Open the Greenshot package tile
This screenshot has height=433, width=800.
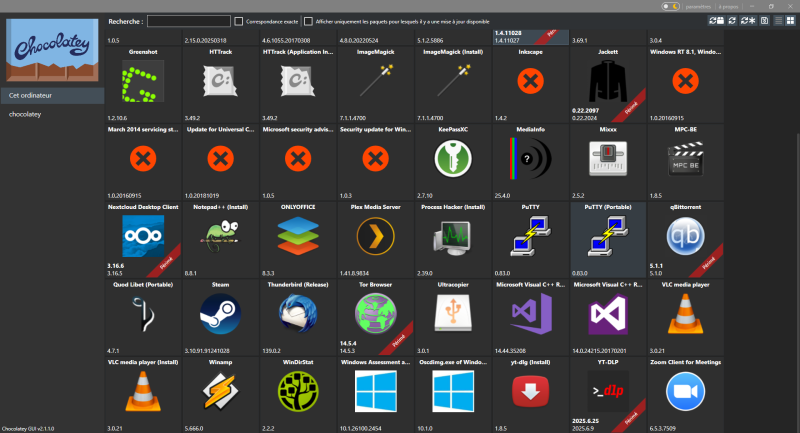coord(143,85)
